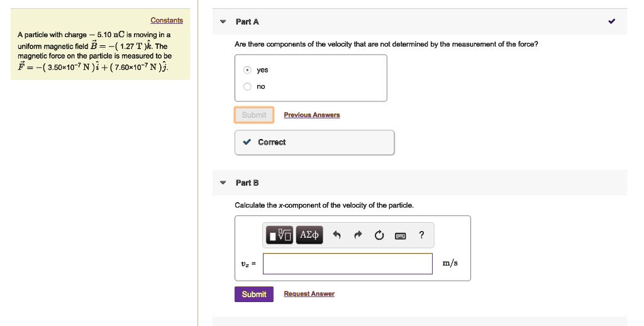Click the Part A completion checkmark
This screenshot has height=326, width=644.
612,21
